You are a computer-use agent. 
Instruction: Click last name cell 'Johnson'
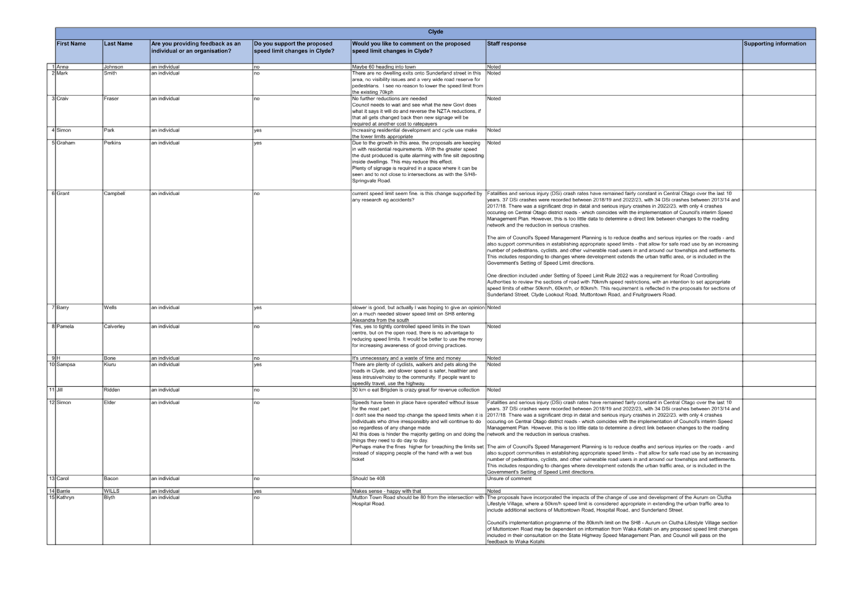click(x=113, y=67)
